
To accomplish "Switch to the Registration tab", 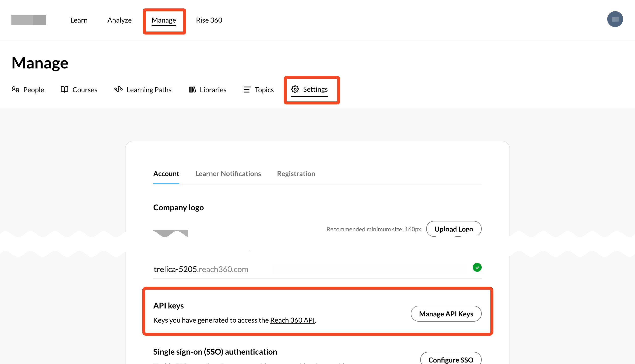I will coord(296,174).
